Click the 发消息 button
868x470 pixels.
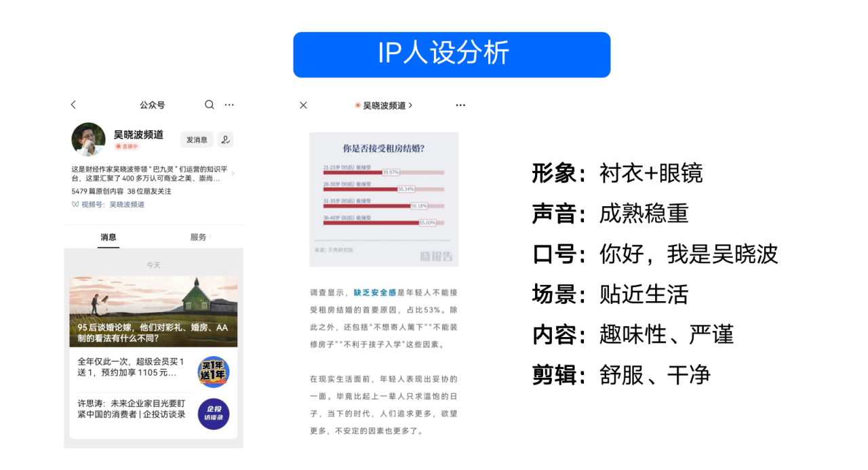(197, 139)
